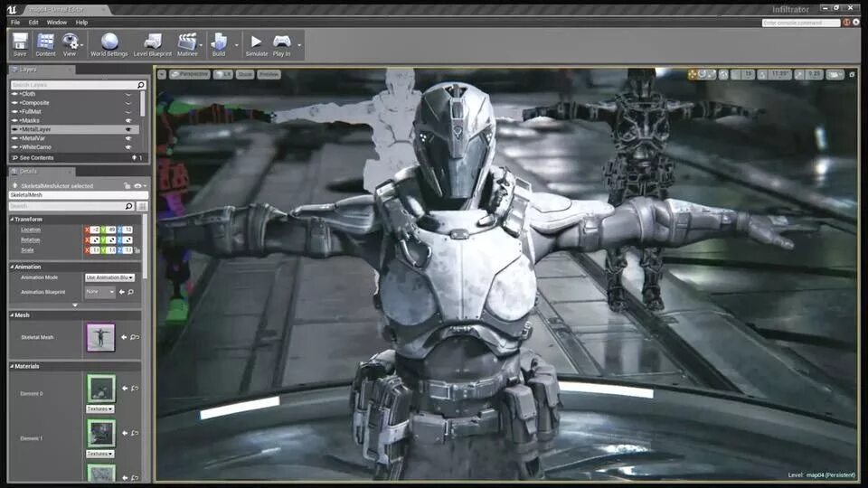This screenshot has width=868, height=488.
Task: Toggle visibility eye of Cloth layer
Action: (x=128, y=94)
